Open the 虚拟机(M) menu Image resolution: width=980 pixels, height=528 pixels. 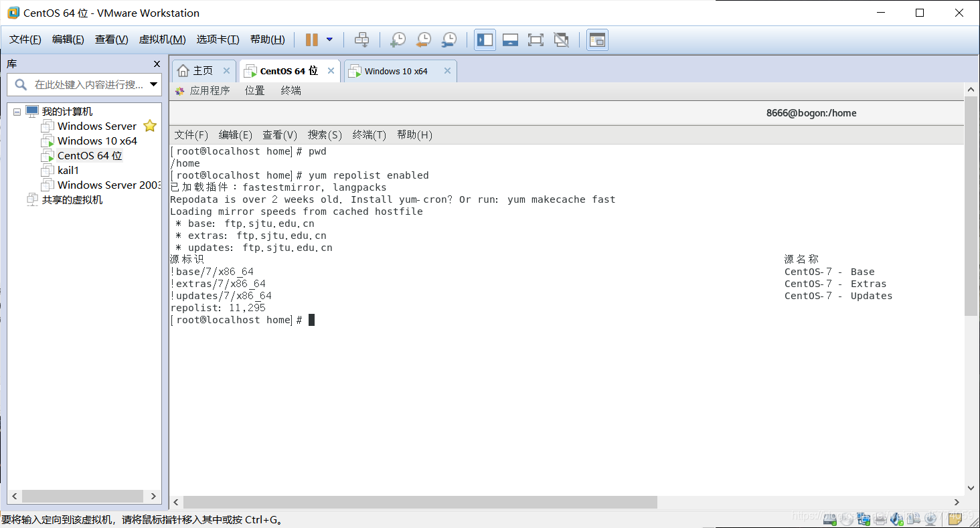(162, 39)
